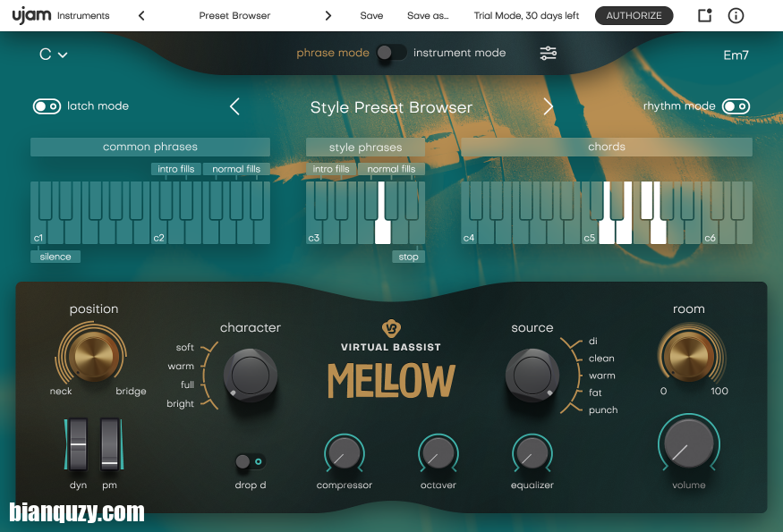The image size is (783, 532).
Task: Click the ujam Instruments logo
Action: point(61,15)
